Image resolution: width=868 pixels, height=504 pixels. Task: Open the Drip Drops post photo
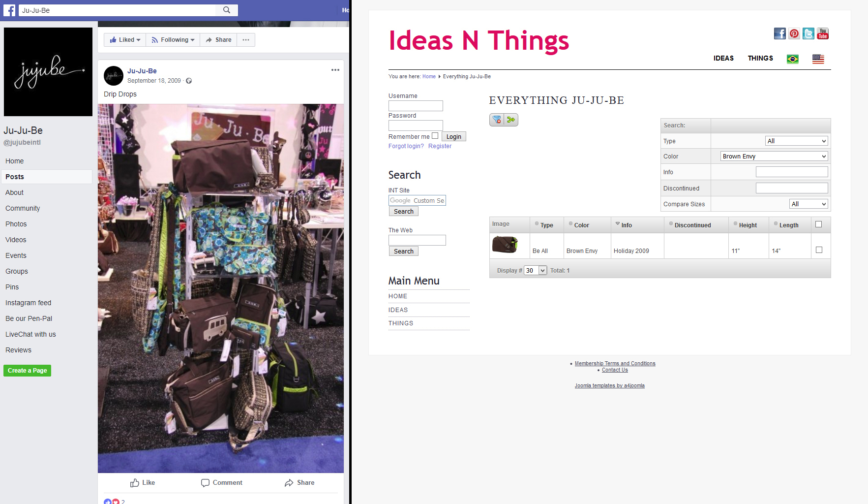(221, 288)
